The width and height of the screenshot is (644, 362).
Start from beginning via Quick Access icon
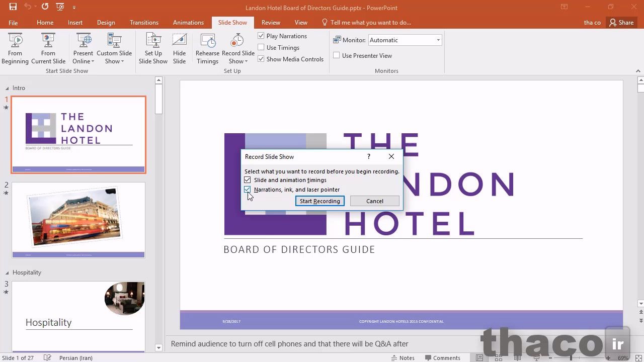click(x=60, y=7)
